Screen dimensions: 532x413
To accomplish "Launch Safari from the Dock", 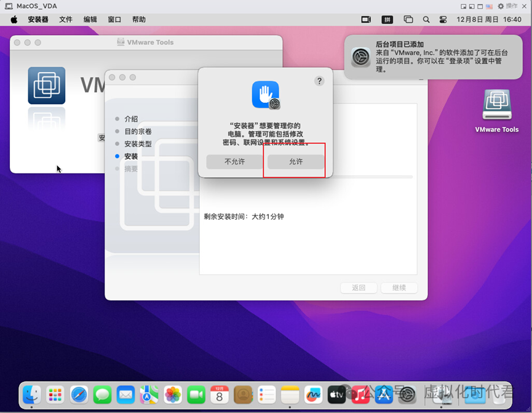I will [x=79, y=395].
